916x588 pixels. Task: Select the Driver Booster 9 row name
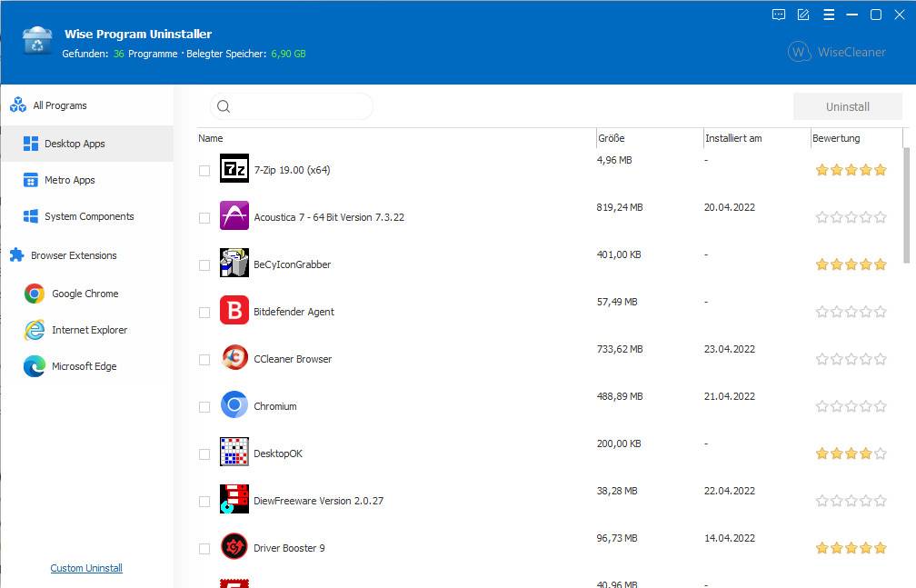coord(289,548)
